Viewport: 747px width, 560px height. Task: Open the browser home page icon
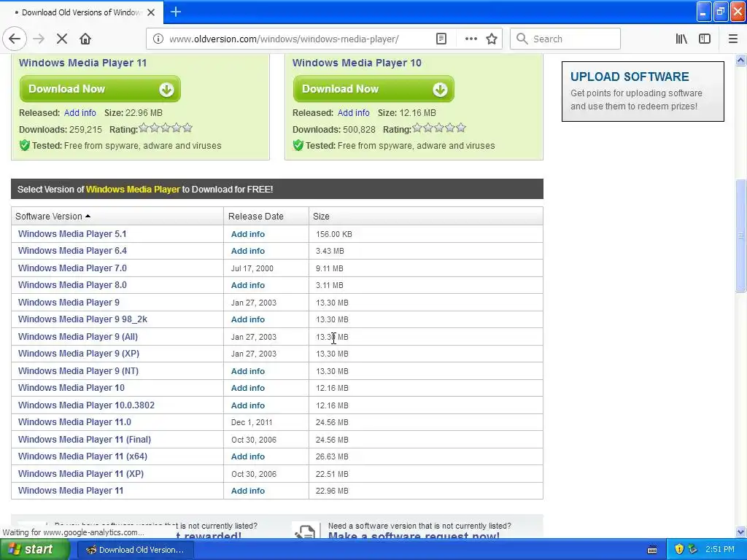pyautogui.click(x=85, y=39)
